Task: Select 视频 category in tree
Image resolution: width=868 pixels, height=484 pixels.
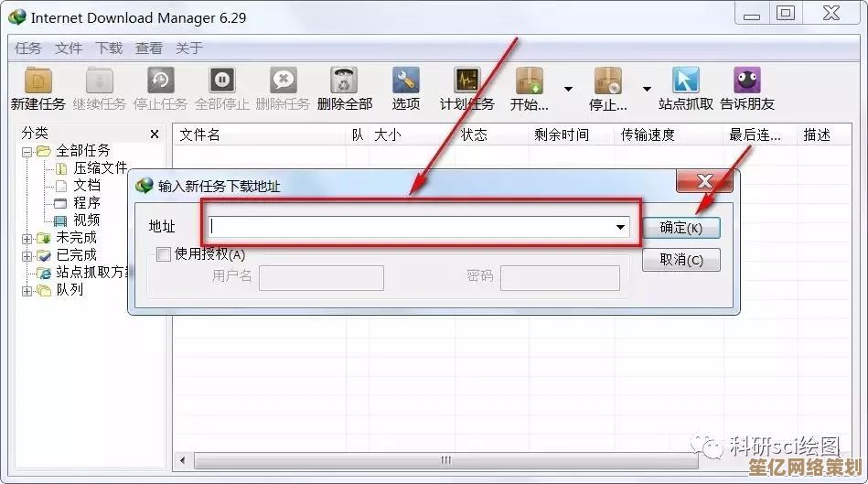Action: tap(87, 220)
